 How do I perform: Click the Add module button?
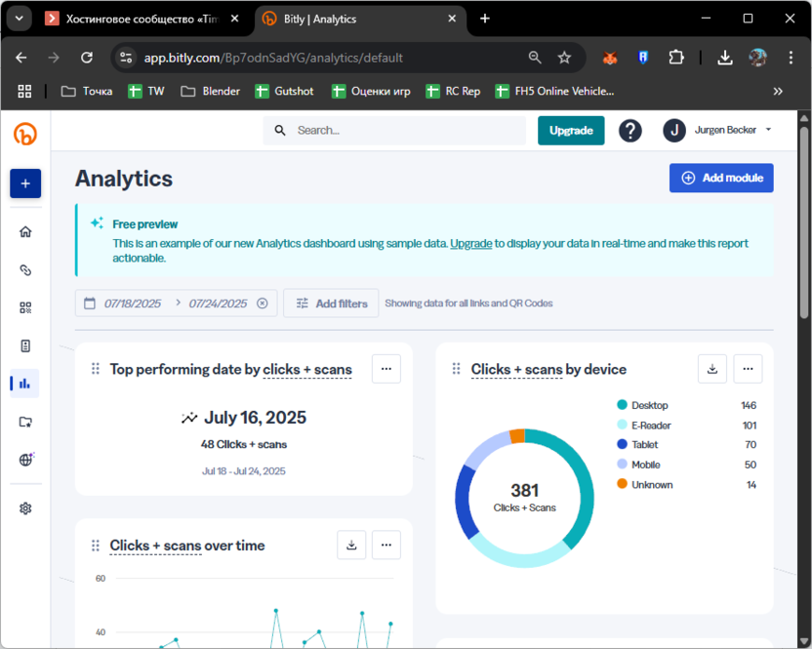click(721, 178)
